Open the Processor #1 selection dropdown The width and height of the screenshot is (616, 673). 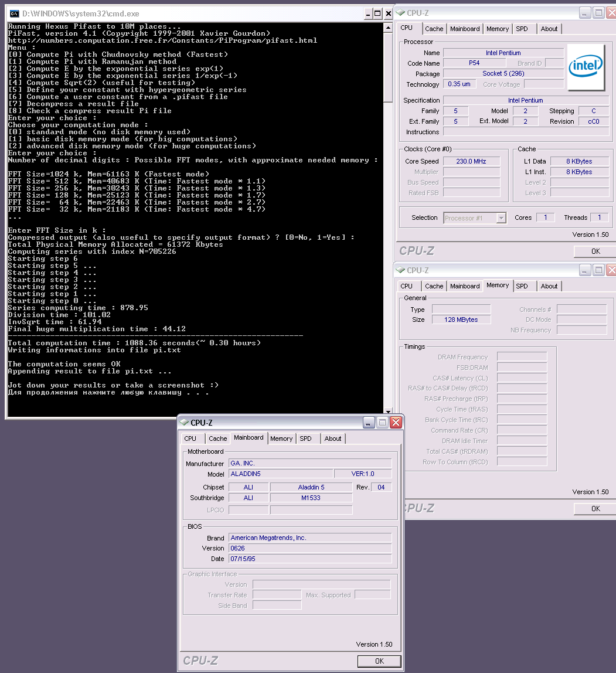pos(501,218)
